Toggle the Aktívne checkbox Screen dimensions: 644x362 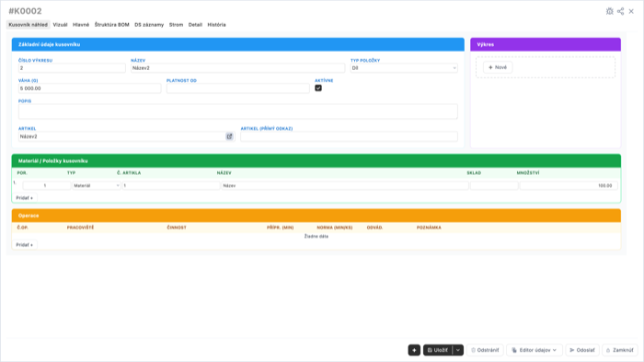click(318, 88)
